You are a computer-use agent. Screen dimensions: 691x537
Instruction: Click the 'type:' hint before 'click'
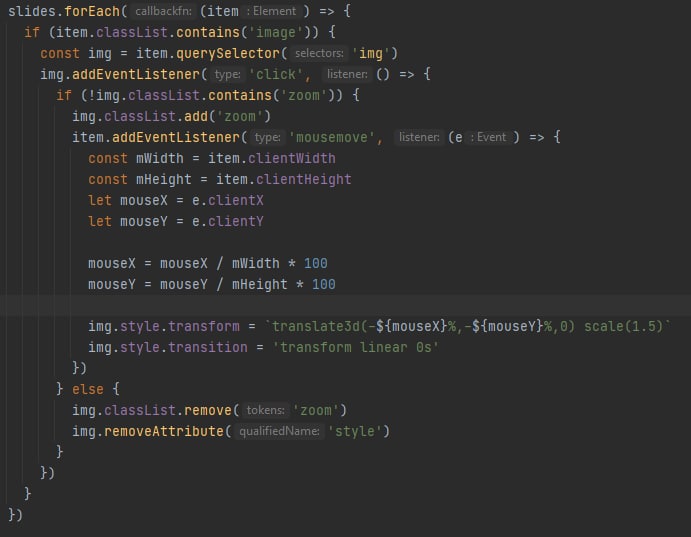(227, 74)
